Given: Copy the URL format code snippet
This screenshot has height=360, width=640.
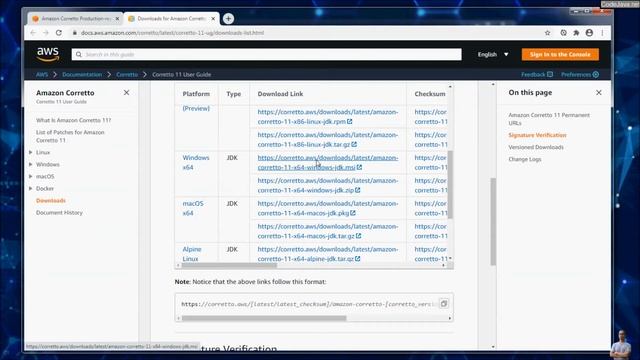Looking at the screenshot, I should [444, 304].
